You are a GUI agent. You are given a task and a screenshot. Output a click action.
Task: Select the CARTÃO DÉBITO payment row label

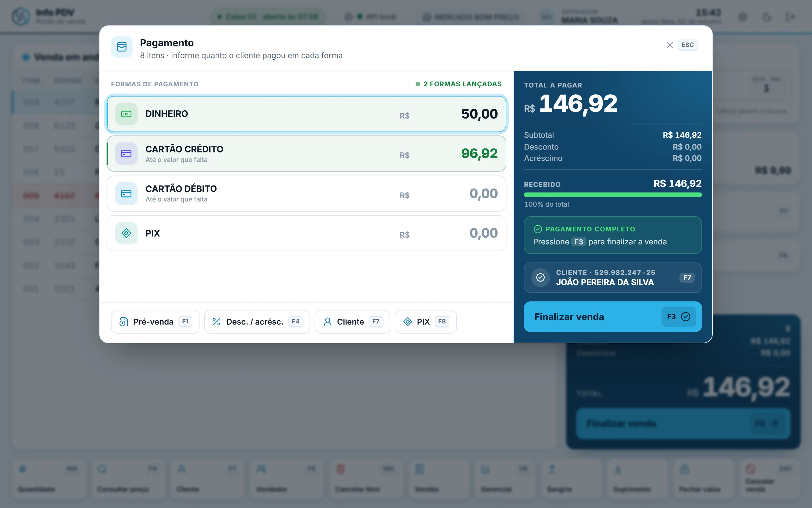coord(181,189)
